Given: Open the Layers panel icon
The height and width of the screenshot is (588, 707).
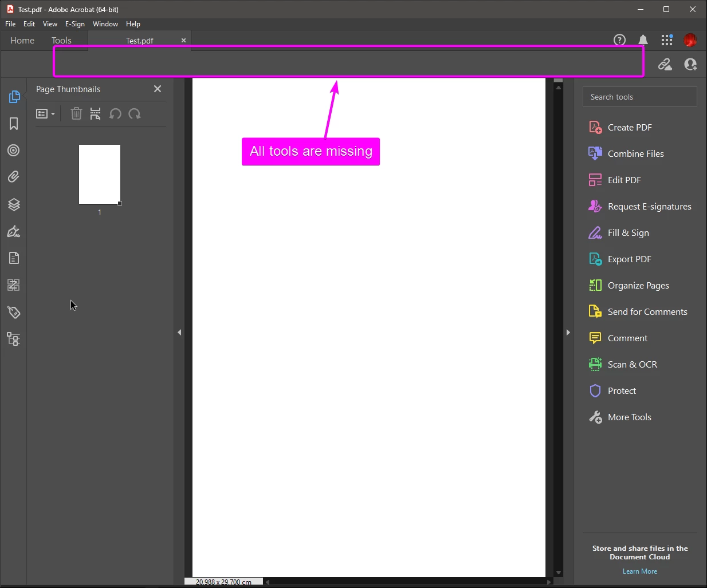Looking at the screenshot, I should click(x=14, y=204).
